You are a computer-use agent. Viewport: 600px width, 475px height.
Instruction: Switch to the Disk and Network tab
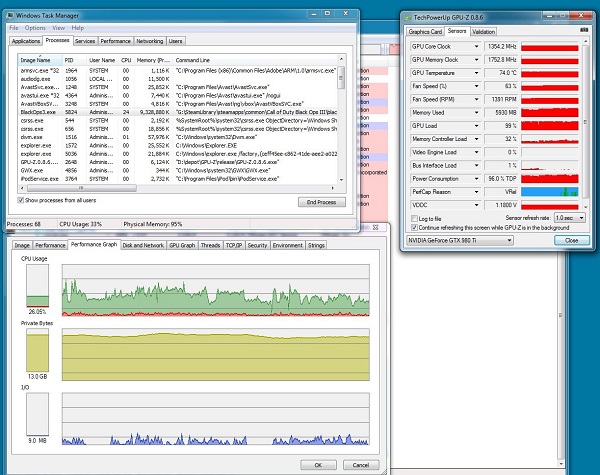143,244
